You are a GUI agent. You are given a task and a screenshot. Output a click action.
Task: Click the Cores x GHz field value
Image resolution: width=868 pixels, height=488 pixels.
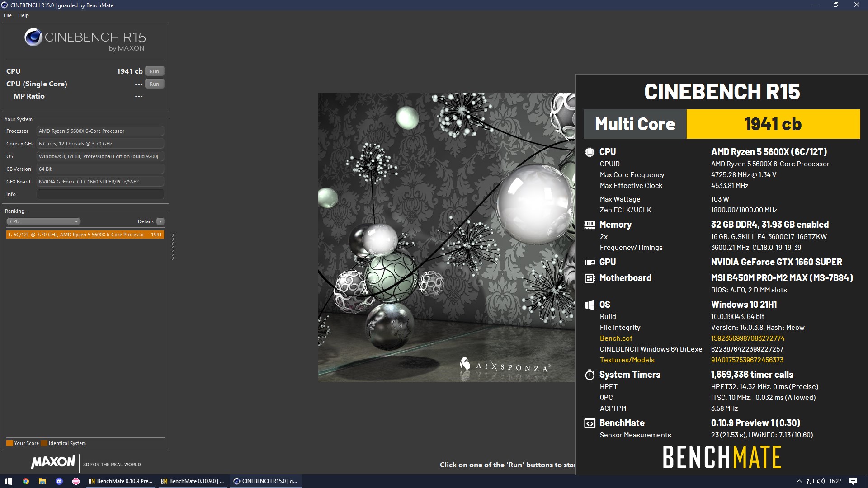[100, 144]
